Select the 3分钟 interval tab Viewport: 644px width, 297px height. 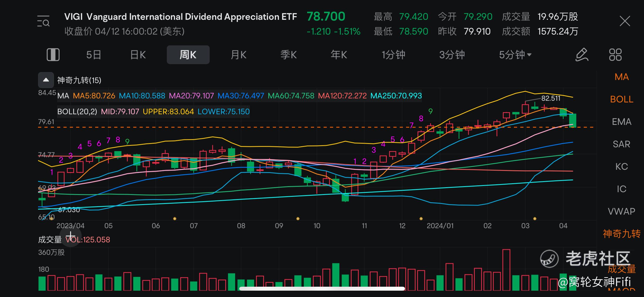point(452,55)
